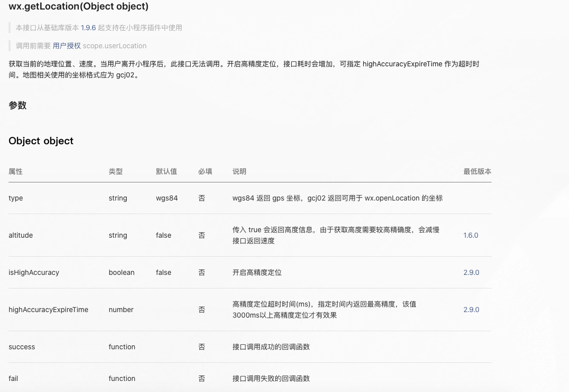Click the 默认值 column header
This screenshot has width=569, height=392.
[167, 171]
